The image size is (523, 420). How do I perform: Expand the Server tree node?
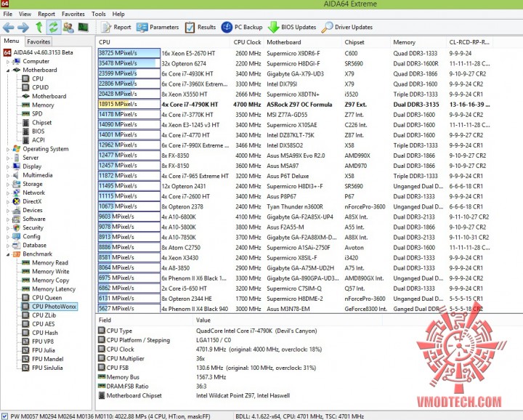[8, 158]
